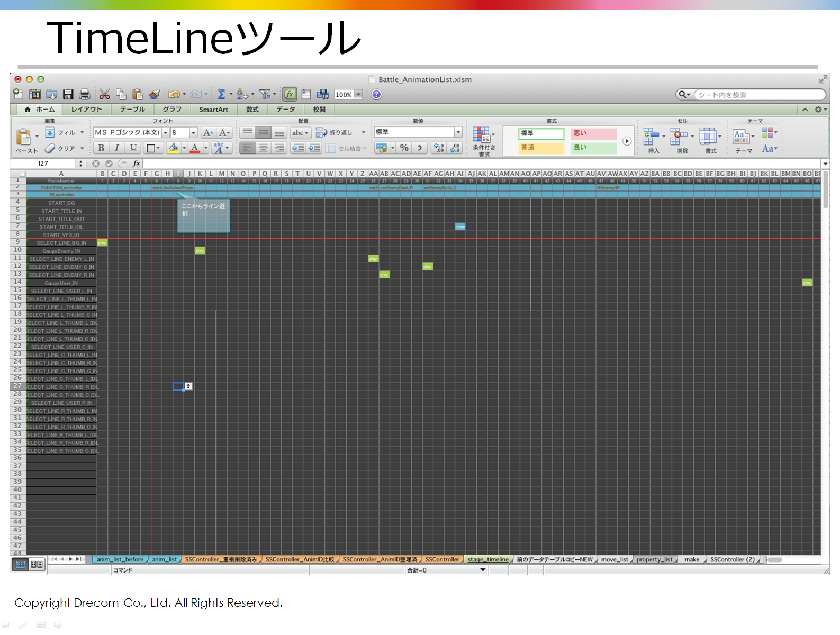Screen dimensions: 840x635
Task: Toggle right text alignment
Action: coord(279,148)
